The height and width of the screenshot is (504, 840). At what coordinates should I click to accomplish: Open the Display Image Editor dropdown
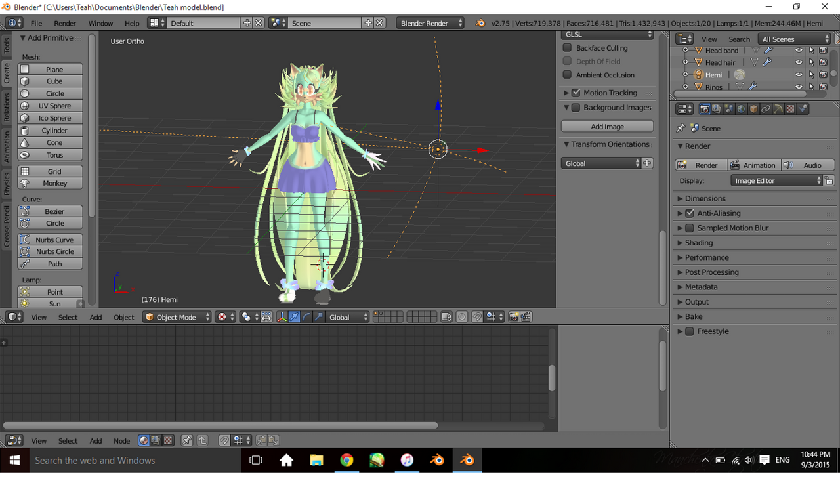(x=776, y=180)
